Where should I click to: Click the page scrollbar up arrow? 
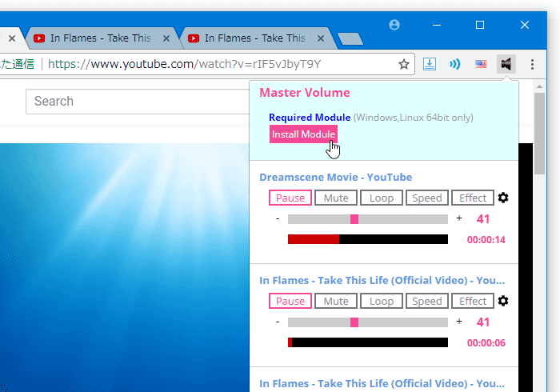pos(539,86)
